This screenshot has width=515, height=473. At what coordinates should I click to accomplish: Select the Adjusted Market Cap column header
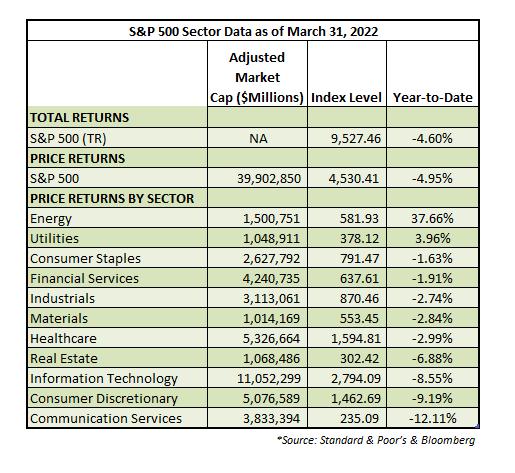257,78
